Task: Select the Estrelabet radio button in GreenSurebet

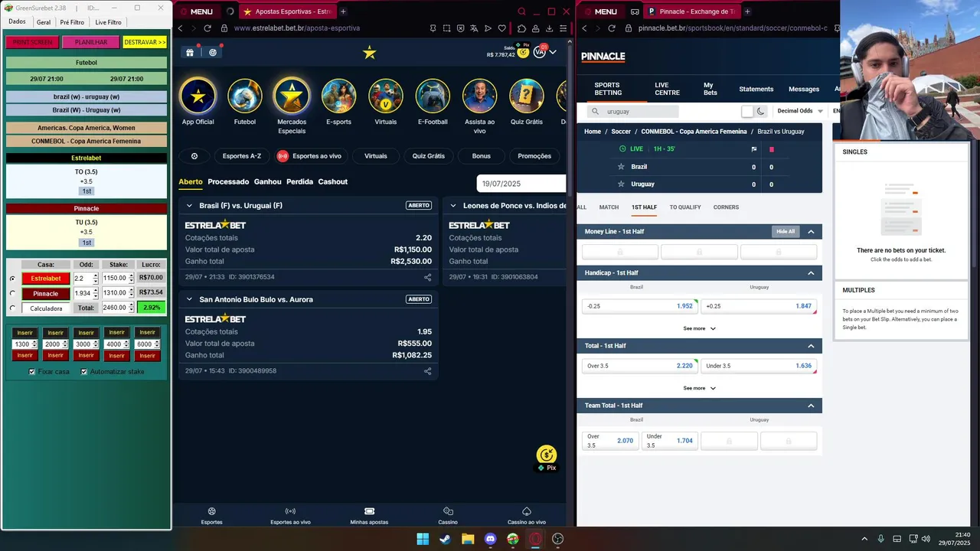Action: coord(12,279)
